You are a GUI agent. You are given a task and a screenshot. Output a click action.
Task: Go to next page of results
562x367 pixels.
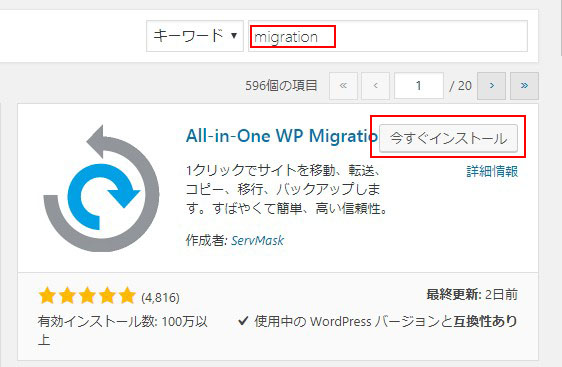(x=492, y=86)
